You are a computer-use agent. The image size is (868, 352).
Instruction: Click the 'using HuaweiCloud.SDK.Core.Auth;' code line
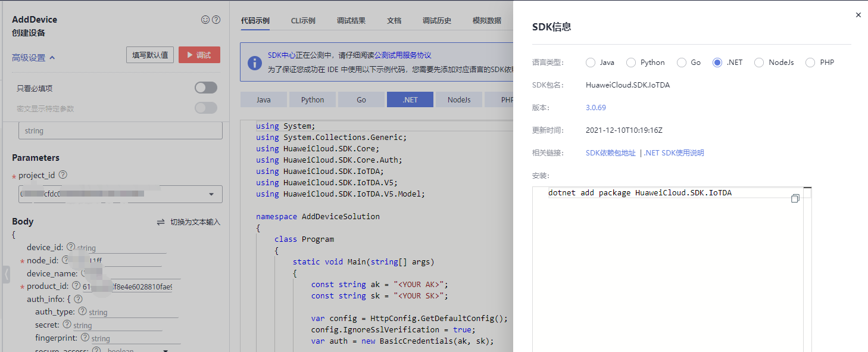[329, 160]
